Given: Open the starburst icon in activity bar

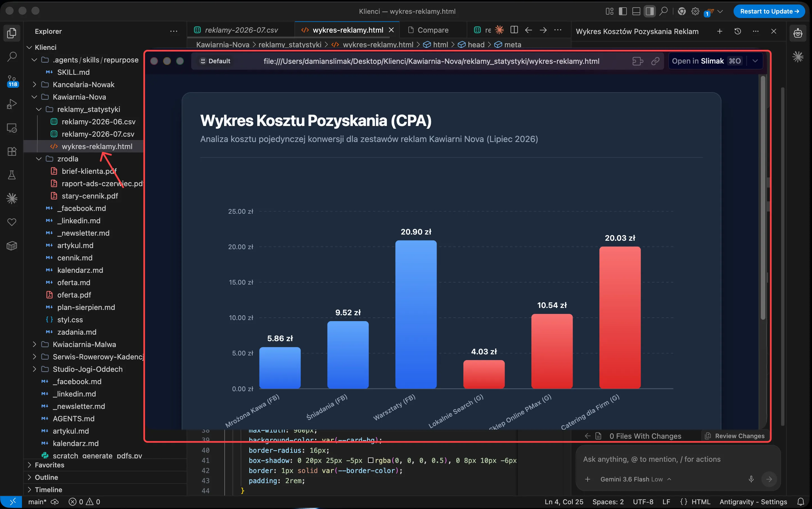Looking at the screenshot, I should (12, 199).
